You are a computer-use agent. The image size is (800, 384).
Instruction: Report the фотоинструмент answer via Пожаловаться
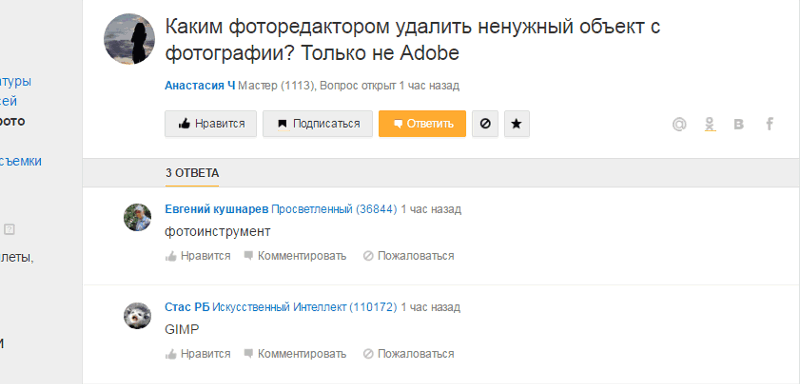click(x=409, y=256)
